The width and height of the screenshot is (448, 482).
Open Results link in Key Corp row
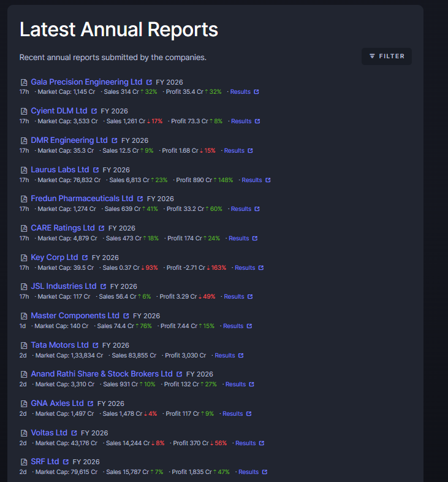[x=249, y=268]
